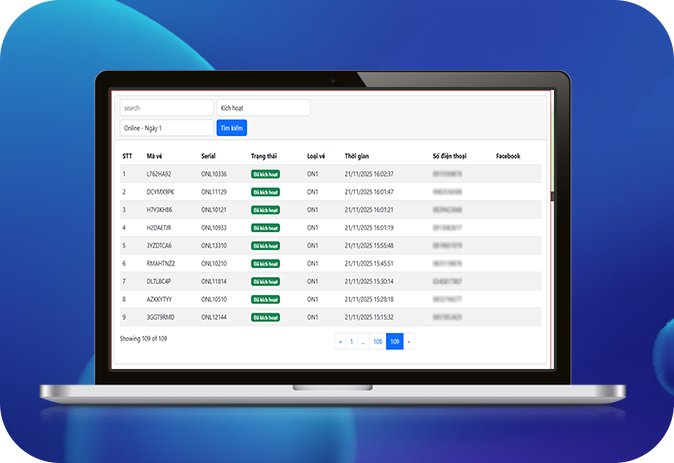
Task: Open the Online - Ngày 1 dropdown
Action: 166,128
